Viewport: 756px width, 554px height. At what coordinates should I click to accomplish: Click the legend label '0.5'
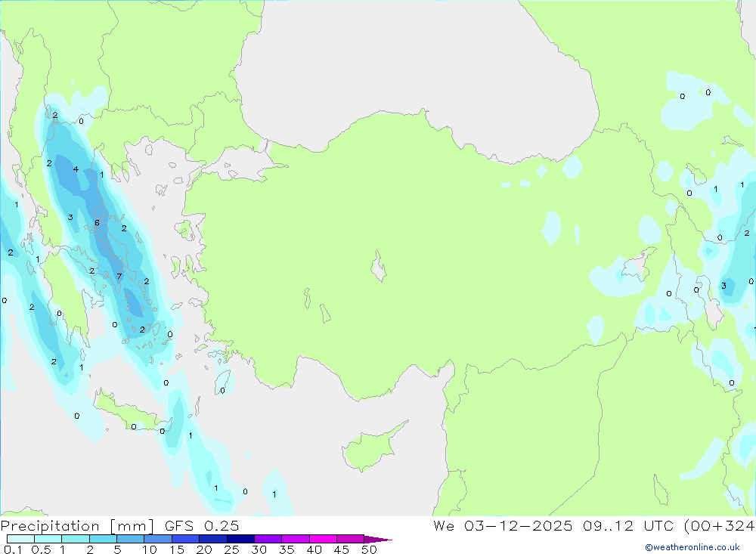tap(41, 549)
